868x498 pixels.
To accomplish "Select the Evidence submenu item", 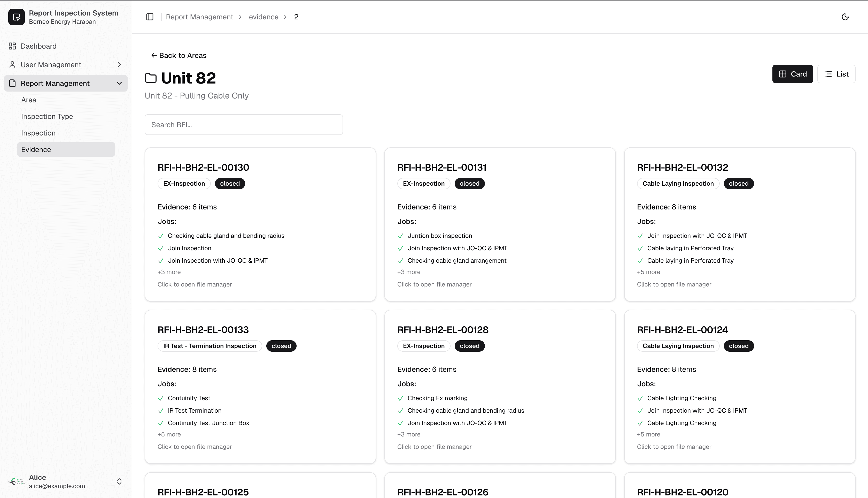I will click(x=66, y=149).
